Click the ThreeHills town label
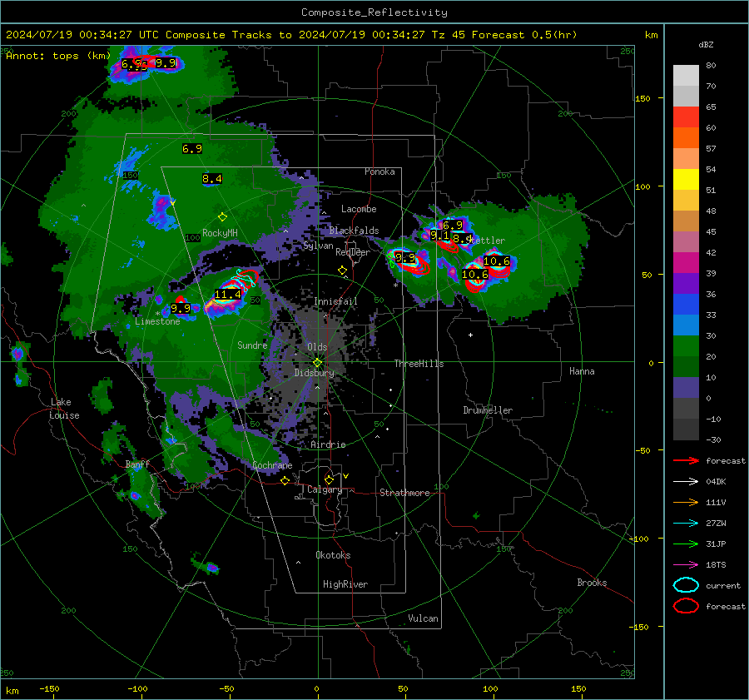 click(x=419, y=364)
